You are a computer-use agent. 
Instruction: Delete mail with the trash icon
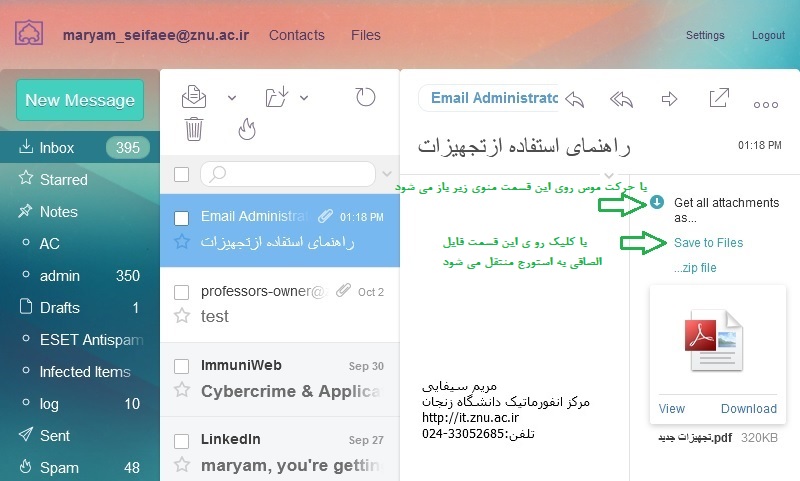[194, 129]
